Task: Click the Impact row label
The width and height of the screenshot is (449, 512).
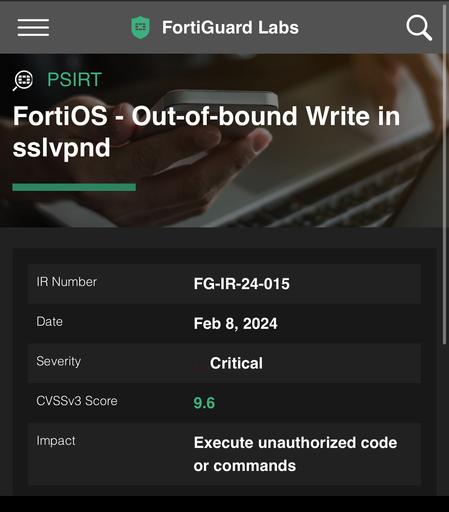Action: coord(56,441)
